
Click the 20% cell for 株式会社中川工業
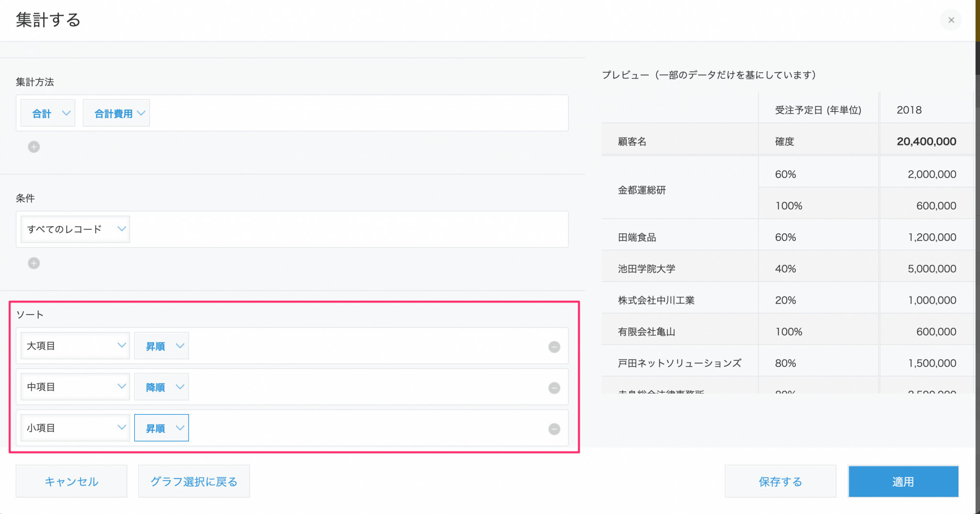coord(786,300)
